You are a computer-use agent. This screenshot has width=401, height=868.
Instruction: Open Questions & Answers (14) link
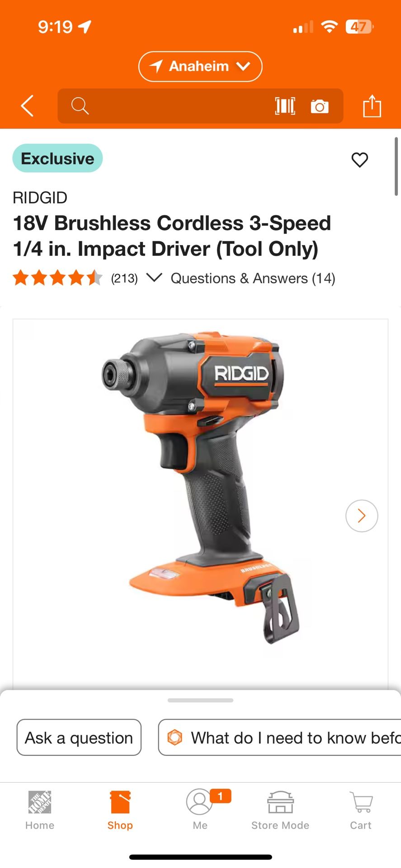(253, 278)
